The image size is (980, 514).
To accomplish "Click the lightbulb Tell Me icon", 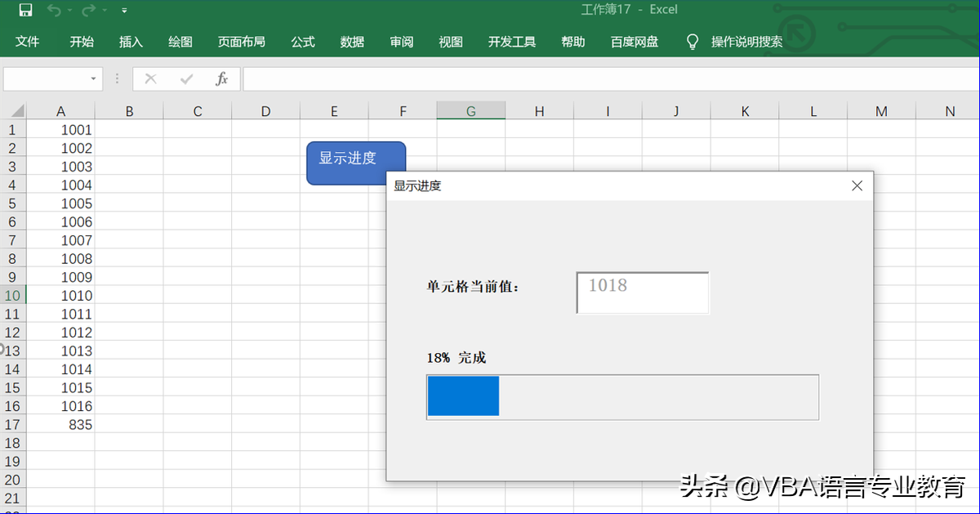I will coord(693,42).
